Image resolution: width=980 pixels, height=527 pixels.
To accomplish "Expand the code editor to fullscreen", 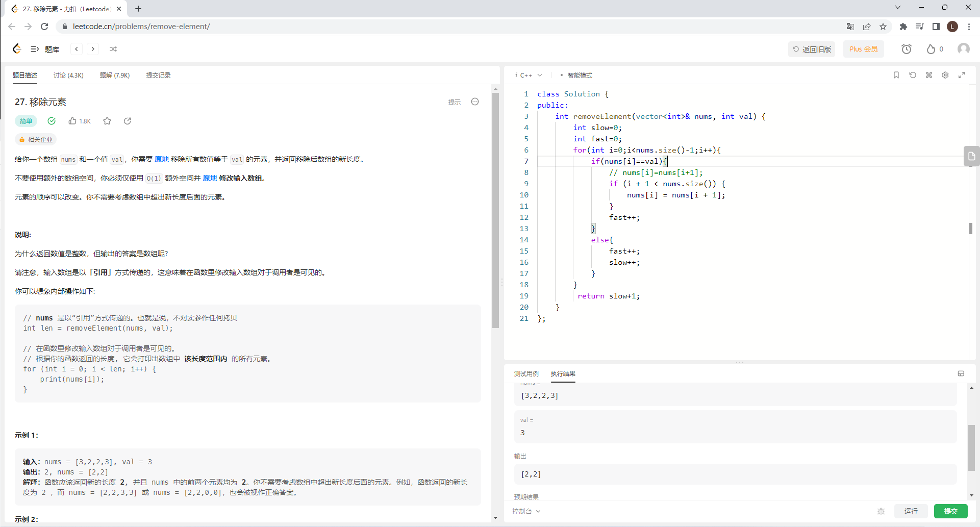I will (x=962, y=75).
